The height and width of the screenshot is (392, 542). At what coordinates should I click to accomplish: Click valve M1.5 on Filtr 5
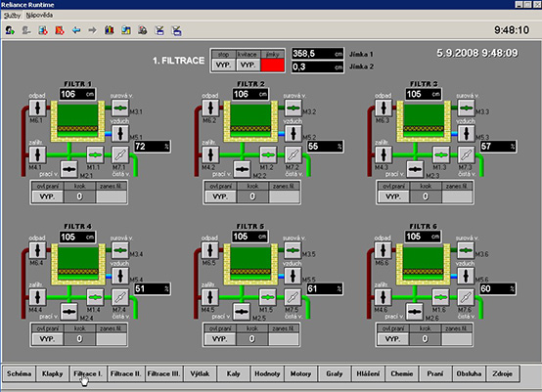(267, 297)
